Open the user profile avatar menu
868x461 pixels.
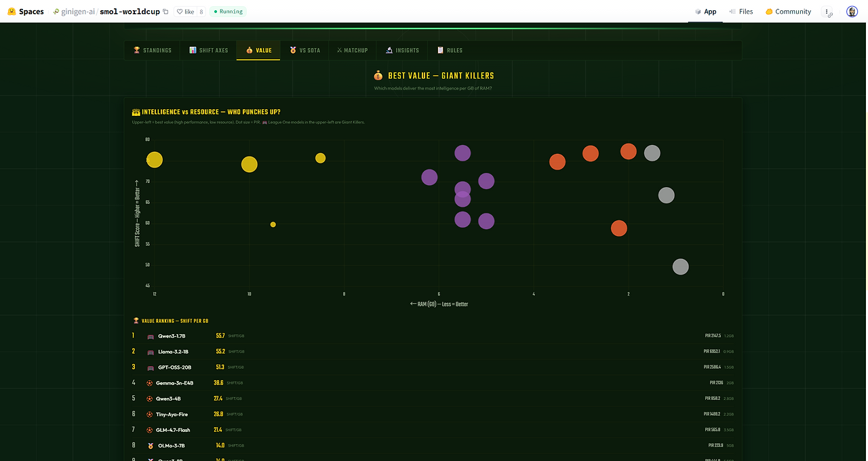click(852, 12)
